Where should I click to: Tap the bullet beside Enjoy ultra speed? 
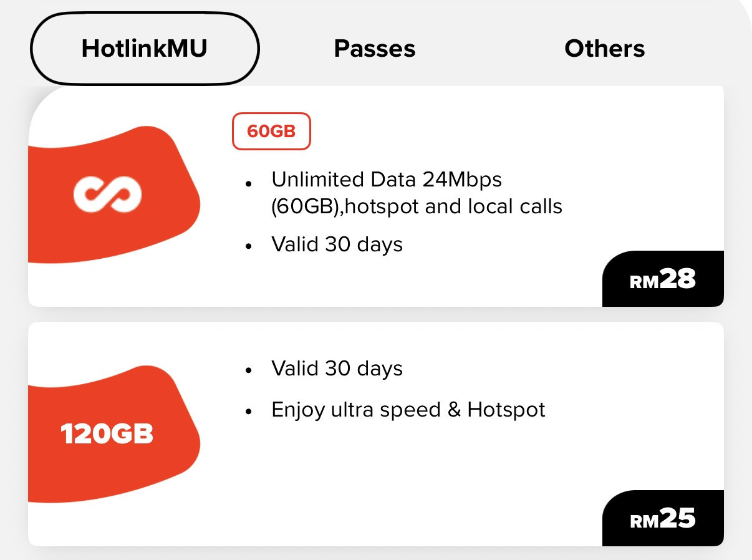(x=249, y=412)
